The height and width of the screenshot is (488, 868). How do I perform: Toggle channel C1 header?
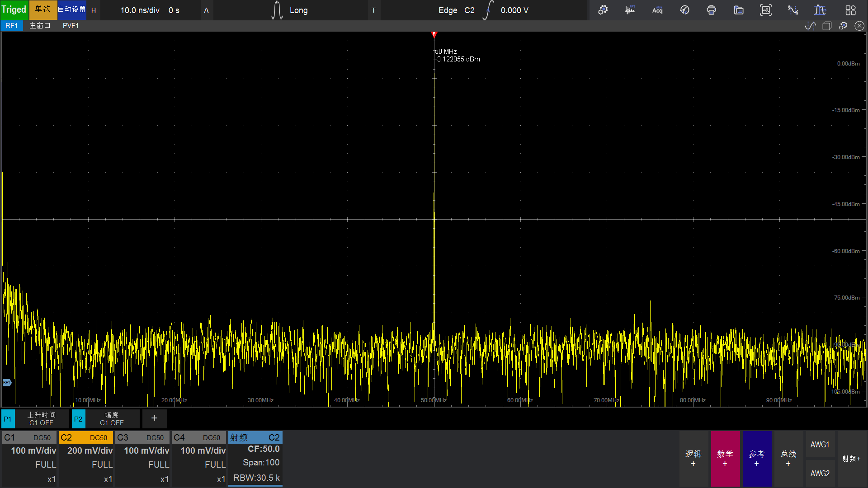pos(29,437)
